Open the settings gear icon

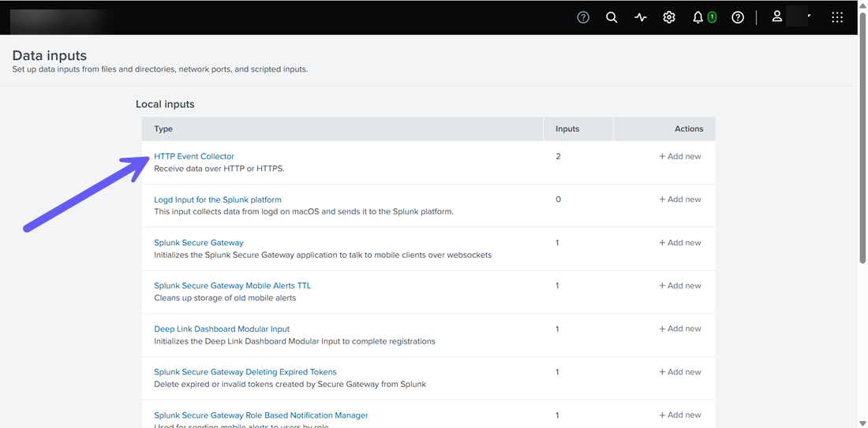point(669,17)
